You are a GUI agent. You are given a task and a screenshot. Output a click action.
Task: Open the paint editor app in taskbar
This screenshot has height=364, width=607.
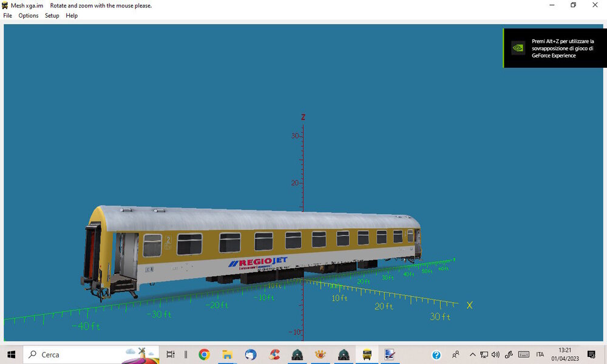coord(390,354)
